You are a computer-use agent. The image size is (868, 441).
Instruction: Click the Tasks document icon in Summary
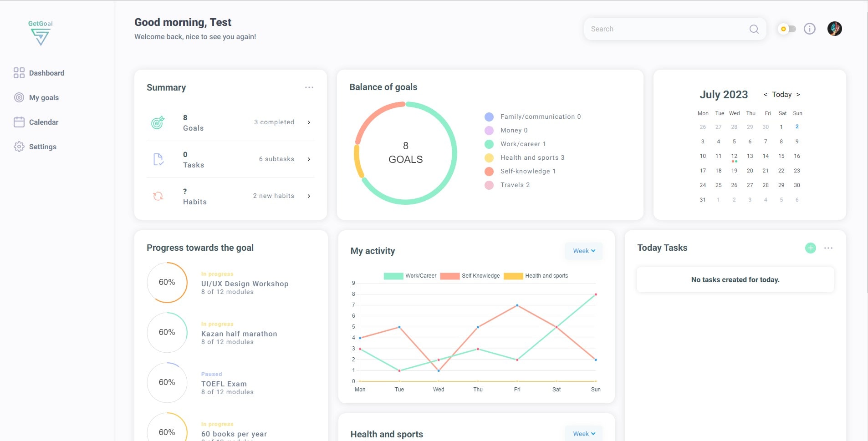click(158, 159)
